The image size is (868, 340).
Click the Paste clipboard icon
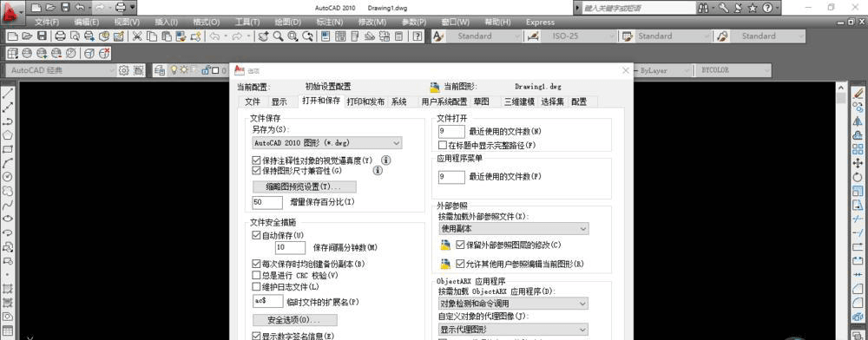(x=166, y=36)
